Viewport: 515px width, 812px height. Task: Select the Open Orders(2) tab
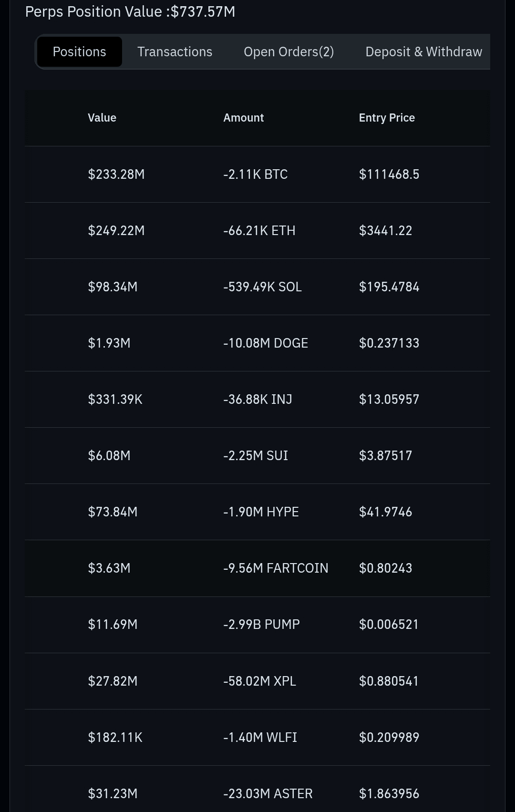(x=288, y=51)
